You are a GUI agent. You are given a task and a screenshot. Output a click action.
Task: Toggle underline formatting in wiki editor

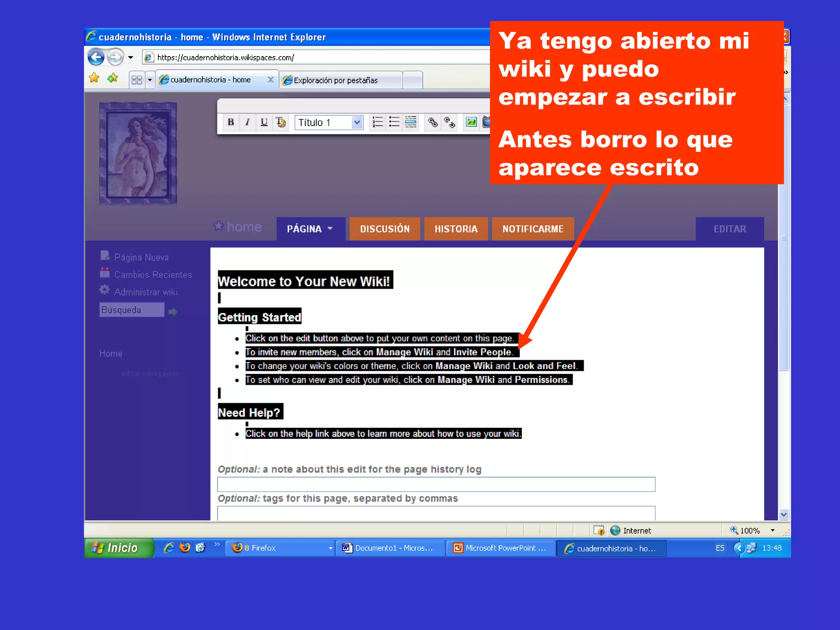[x=264, y=122]
